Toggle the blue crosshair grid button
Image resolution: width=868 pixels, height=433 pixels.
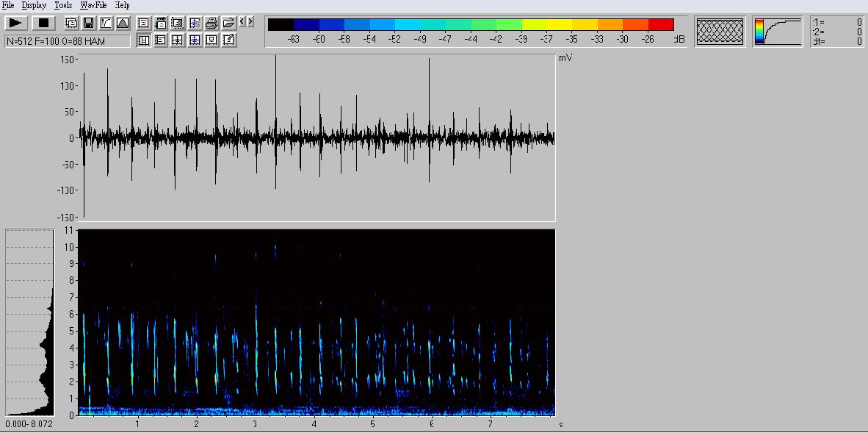[x=195, y=40]
